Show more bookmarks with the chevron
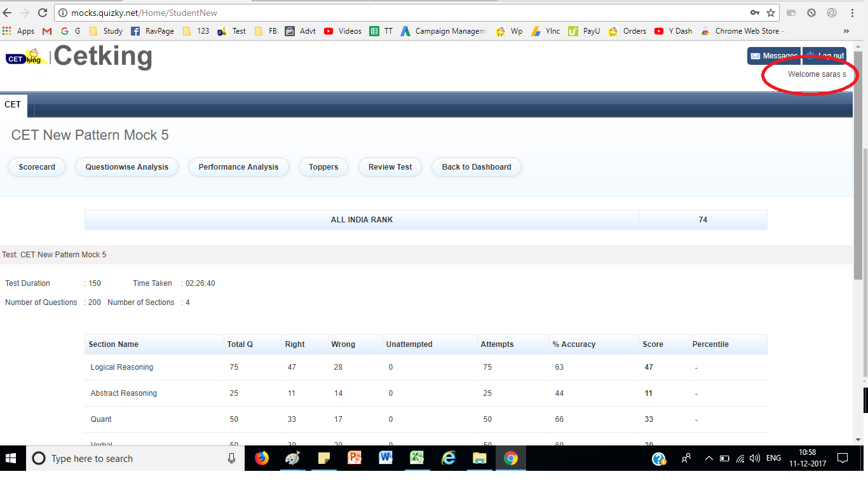868x488 pixels. coord(846,30)
